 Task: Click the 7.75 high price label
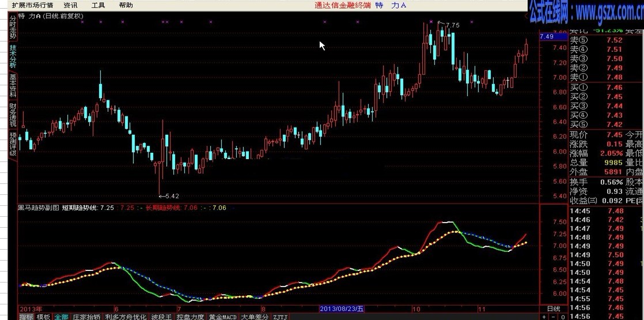coord(452,25)
